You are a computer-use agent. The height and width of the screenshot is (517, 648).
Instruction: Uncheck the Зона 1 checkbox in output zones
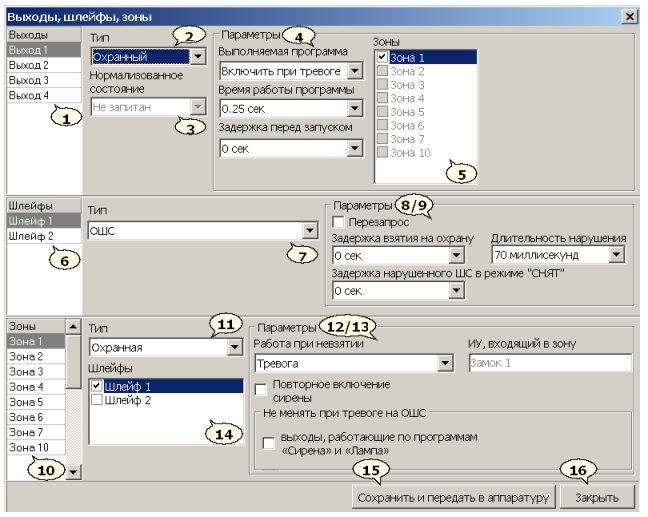(384, 59)
